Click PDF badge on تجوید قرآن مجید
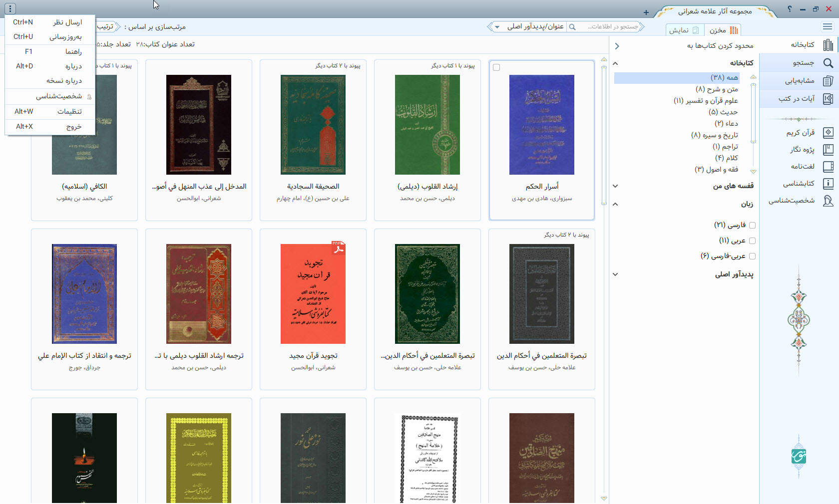This screenshot has width=839, height=504. (338, 248)
